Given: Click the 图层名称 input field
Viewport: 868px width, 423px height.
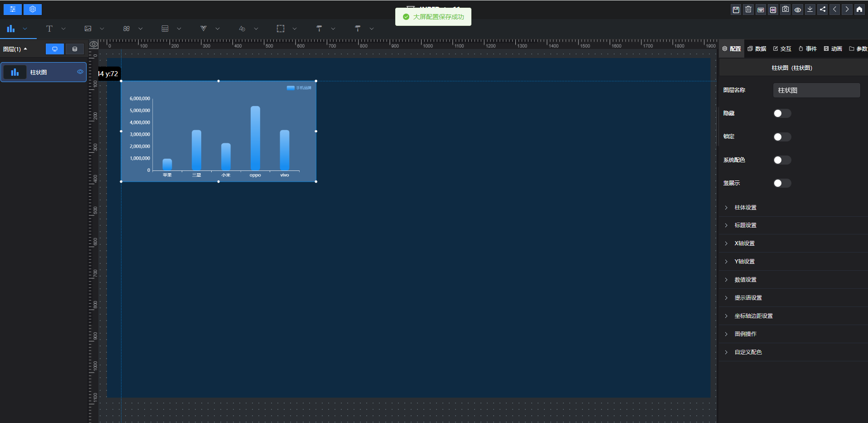Looking at the screenshot, I should (x=816, y=90).
